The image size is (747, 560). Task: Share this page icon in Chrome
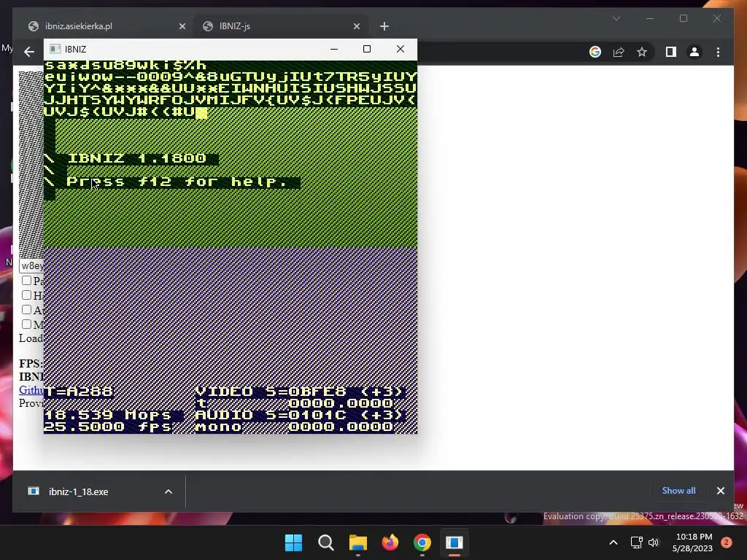619,52
